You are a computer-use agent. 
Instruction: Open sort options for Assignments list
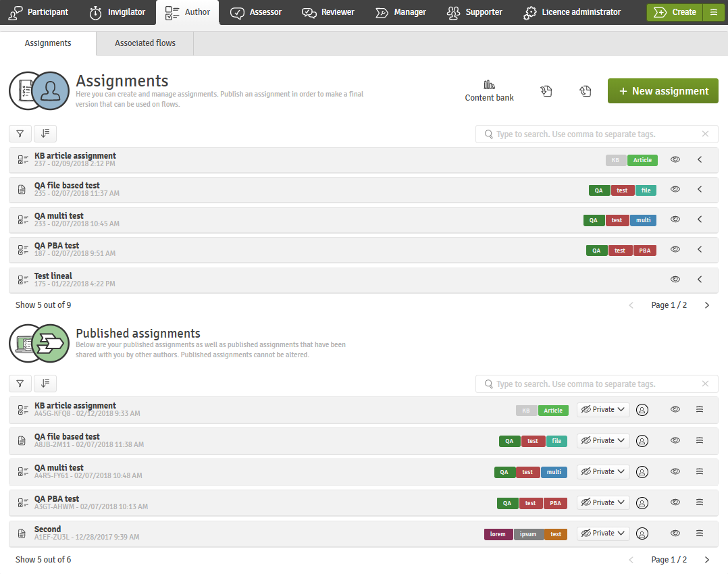pyautogui.click(x=45, y=134)
